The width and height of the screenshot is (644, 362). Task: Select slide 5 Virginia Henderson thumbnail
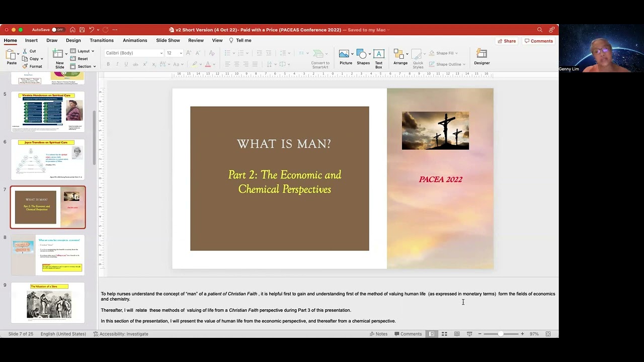(x=48, y=112)
